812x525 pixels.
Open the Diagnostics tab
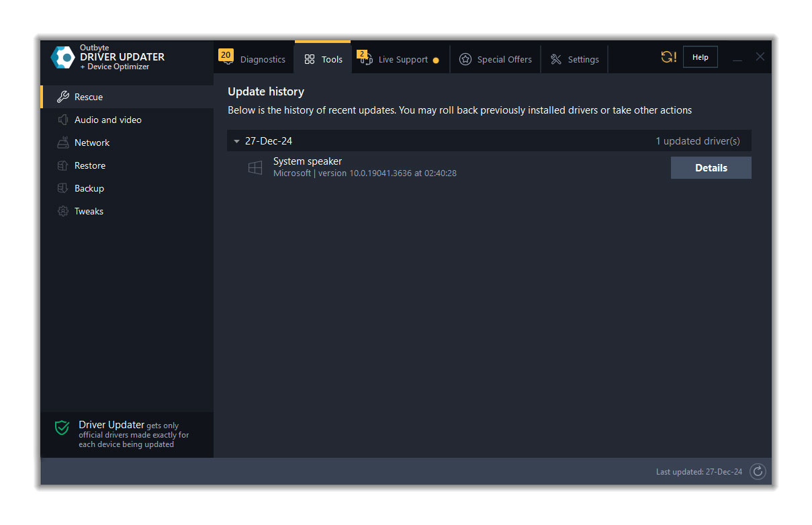pyautogui.click(x=253, y=59)
